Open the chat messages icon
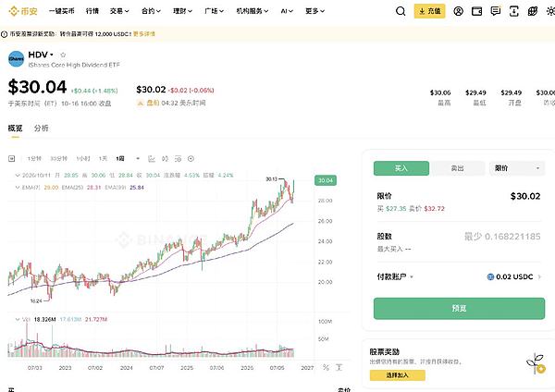The width and height of the screenshot is (555, 392). 496,11
